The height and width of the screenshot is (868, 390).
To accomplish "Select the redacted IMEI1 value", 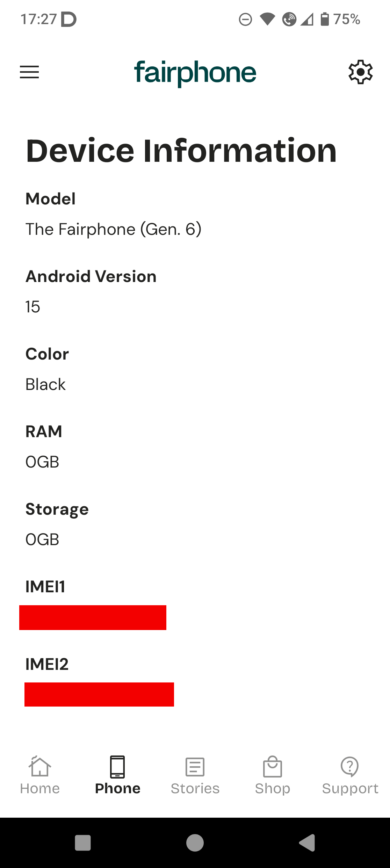I will pos(93,617).
